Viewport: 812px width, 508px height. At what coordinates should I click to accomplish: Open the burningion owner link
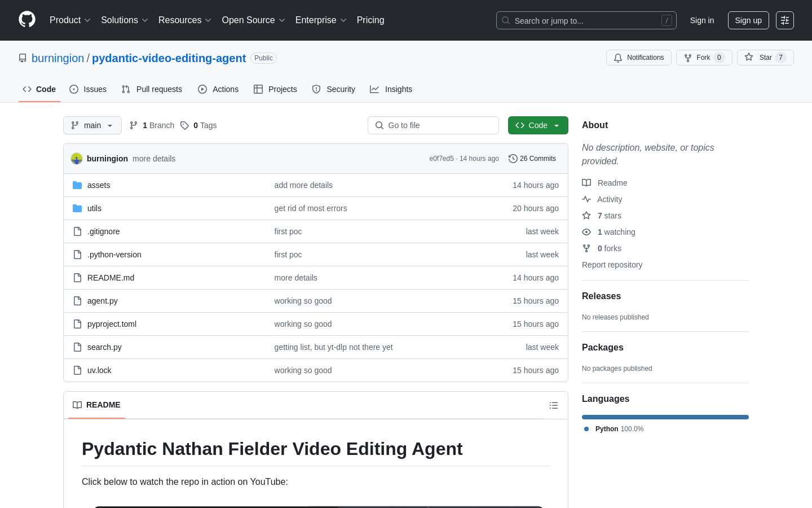[58, 58]
